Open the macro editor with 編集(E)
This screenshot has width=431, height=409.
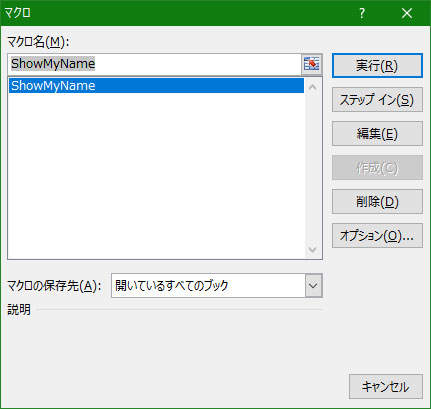coord(377,134)
